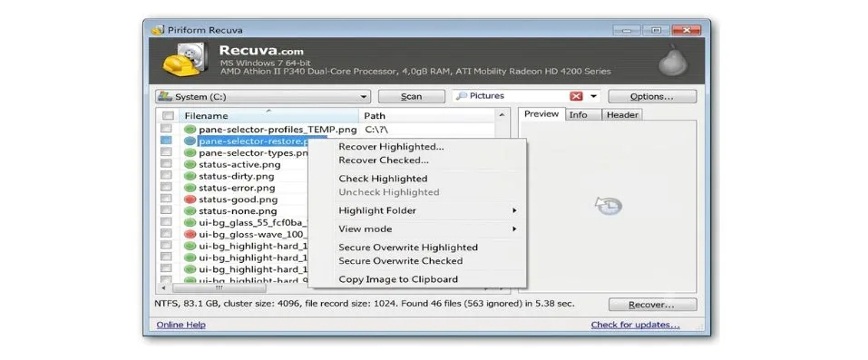This screenshot has height=360, width=868.
Task: Choose Copy Image to Clipboard
Action: pyautogui.click(x=398, y=279)
